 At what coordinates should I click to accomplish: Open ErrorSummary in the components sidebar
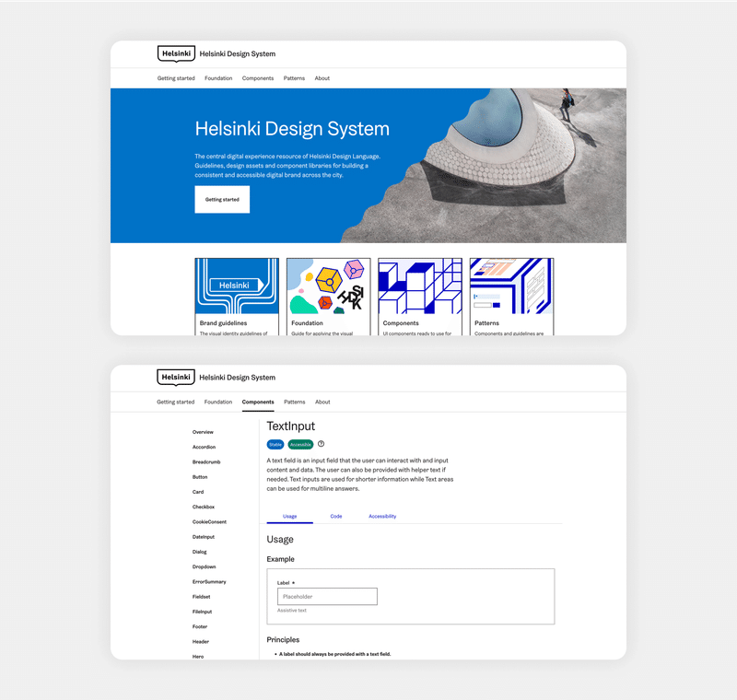click(x=209, y=582)
